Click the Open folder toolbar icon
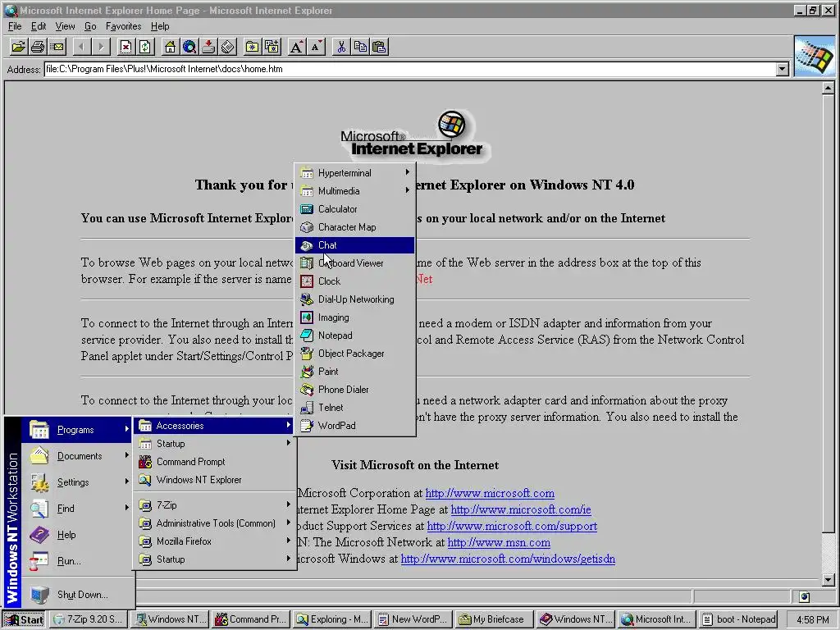This screenshot has height=630, width=840. pos(18,47)
